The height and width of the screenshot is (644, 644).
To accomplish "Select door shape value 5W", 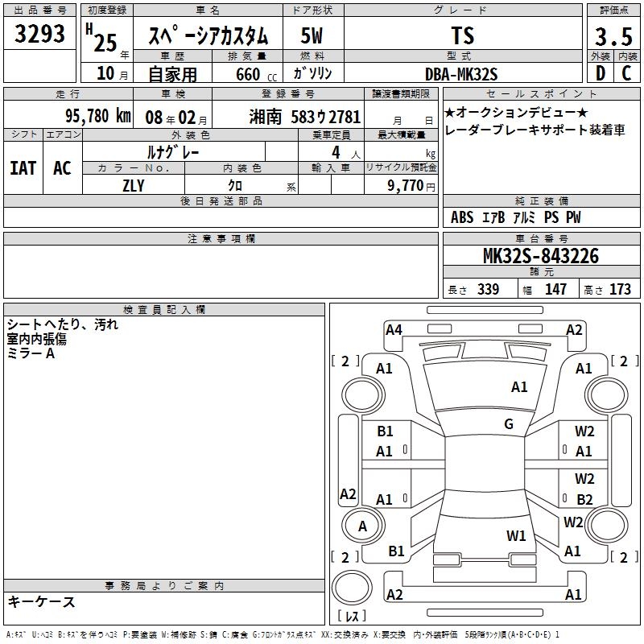I will pyautogui.click(x=312, y=35).
